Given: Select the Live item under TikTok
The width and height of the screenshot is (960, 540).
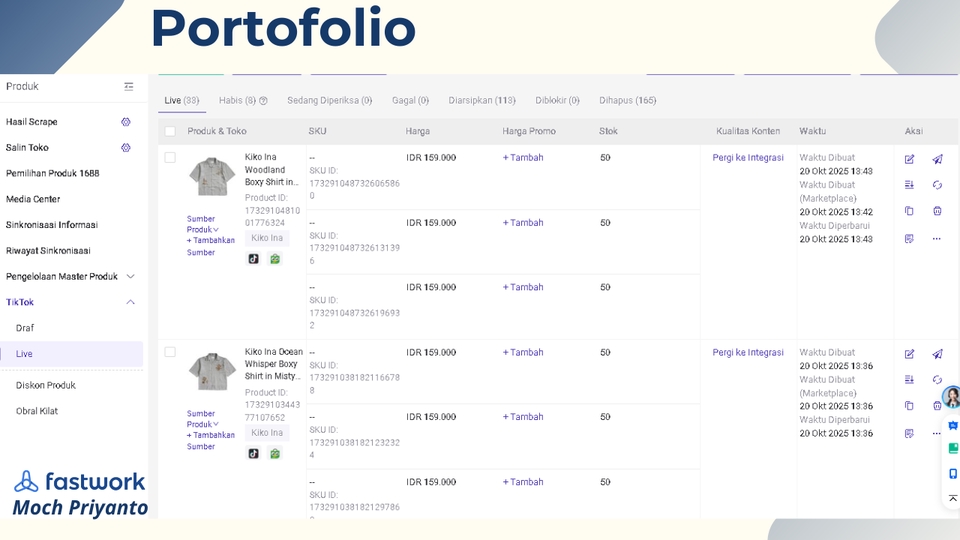Looking at the screenshot, I should pos(72,354).
